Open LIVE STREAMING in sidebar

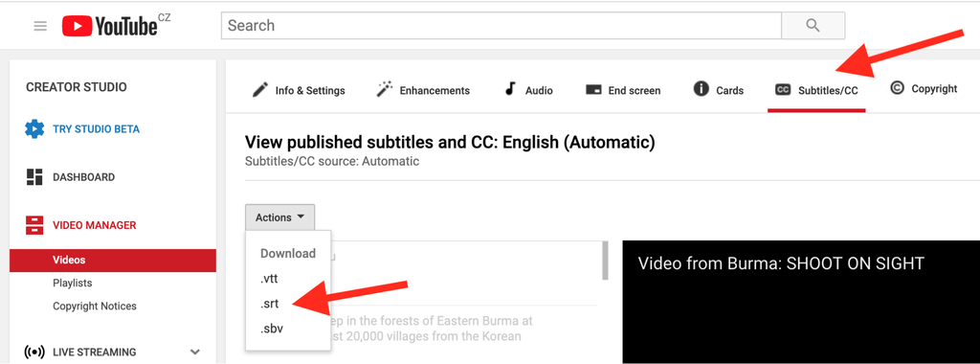(x=95, y=353)
